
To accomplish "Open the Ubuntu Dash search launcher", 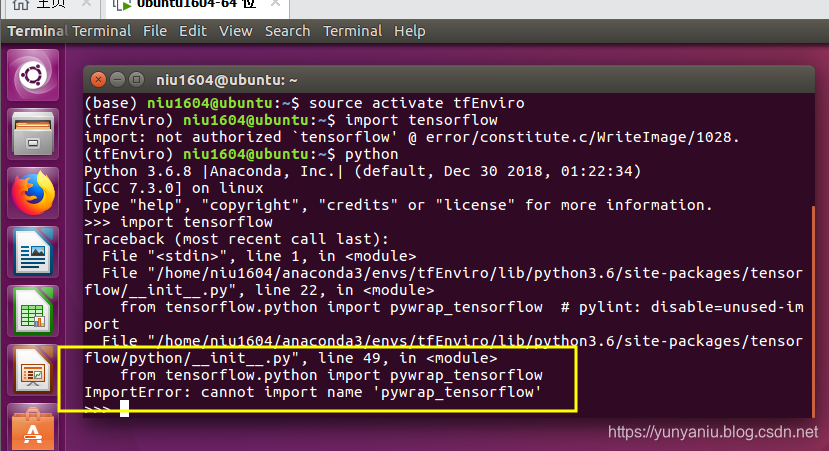I will tap(33, 75).
